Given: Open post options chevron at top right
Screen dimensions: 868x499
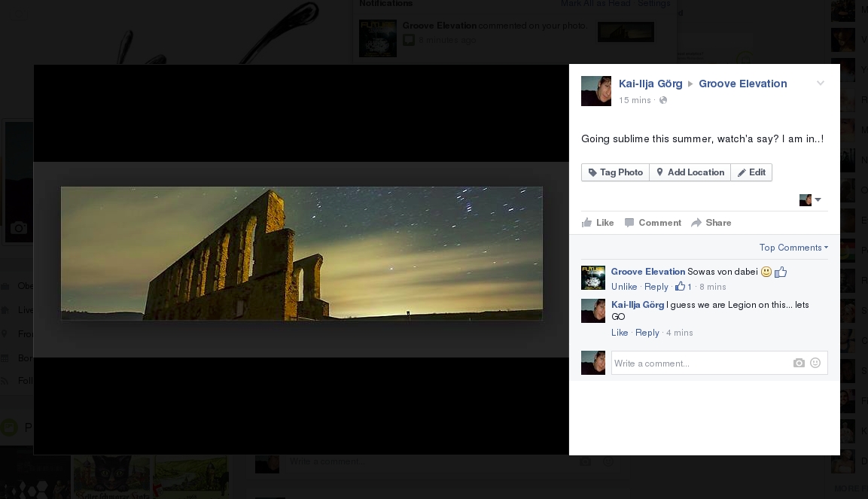Looking at the screenshot, I should [821, 84].
